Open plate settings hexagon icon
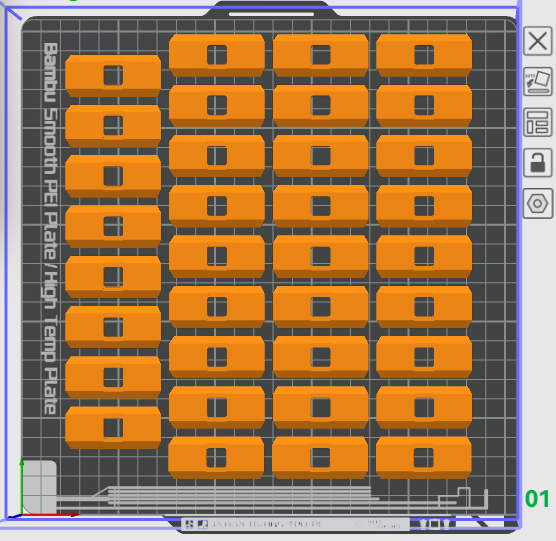The height and width of the screenshot is (541, 556). [538, 203]
